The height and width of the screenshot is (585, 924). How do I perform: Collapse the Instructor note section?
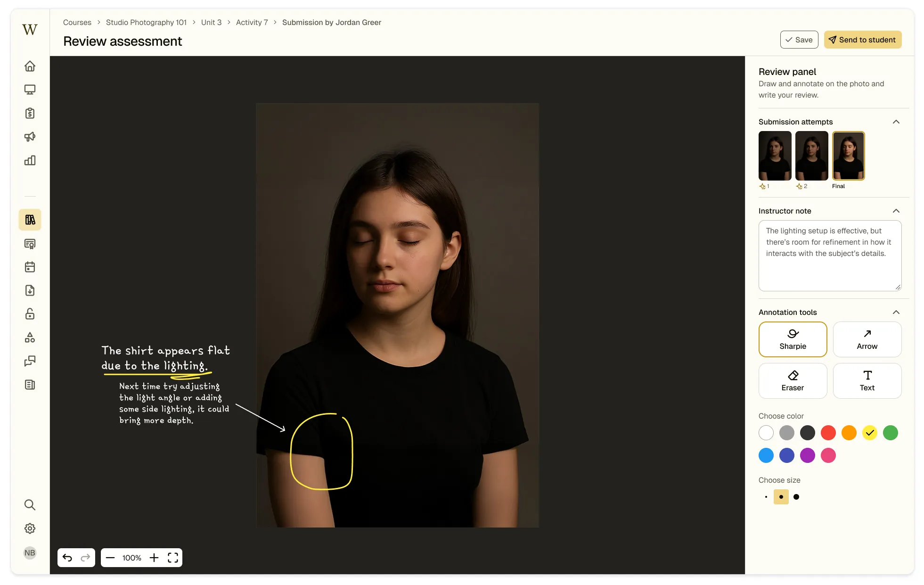[x=896, y=211]
